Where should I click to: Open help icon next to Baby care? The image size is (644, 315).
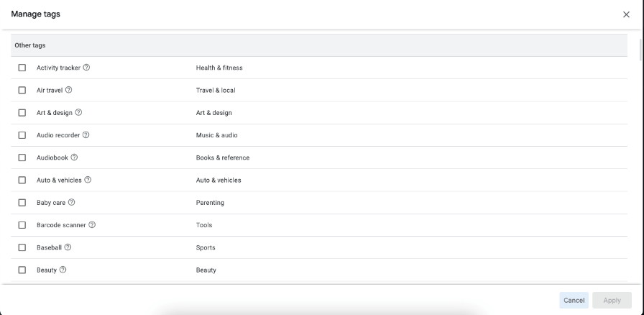(x=71, y=202)
